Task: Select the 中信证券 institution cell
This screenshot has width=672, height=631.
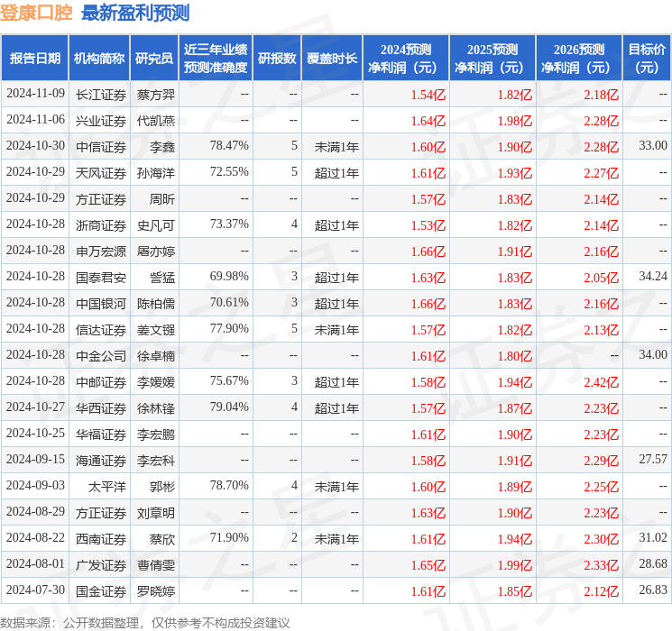Action: tap(101, 147)
